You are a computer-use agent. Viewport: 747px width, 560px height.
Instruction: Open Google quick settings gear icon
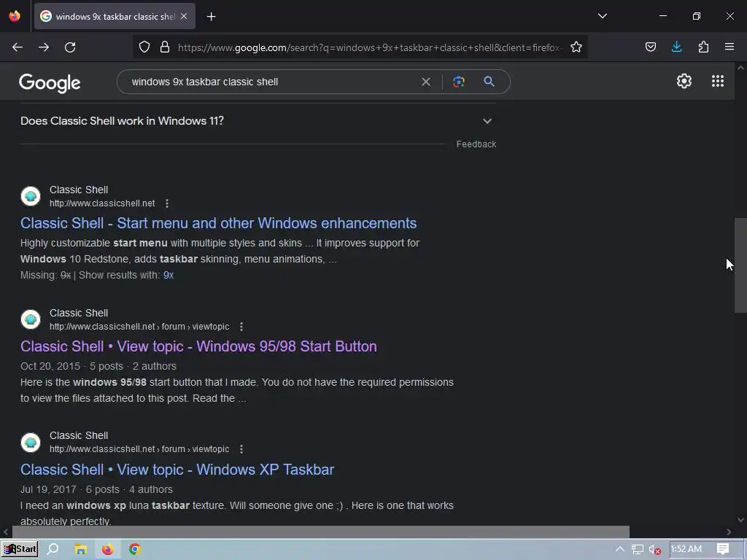[684, 82]
